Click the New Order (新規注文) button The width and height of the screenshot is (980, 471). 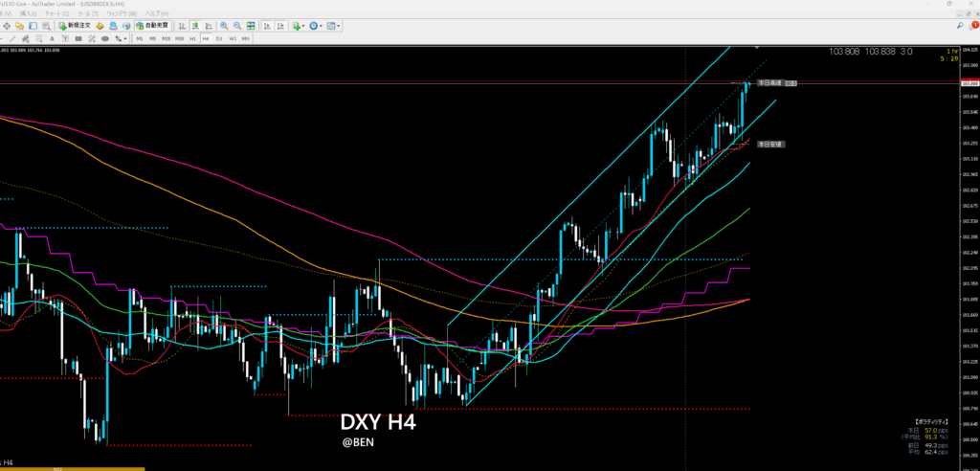75,25
